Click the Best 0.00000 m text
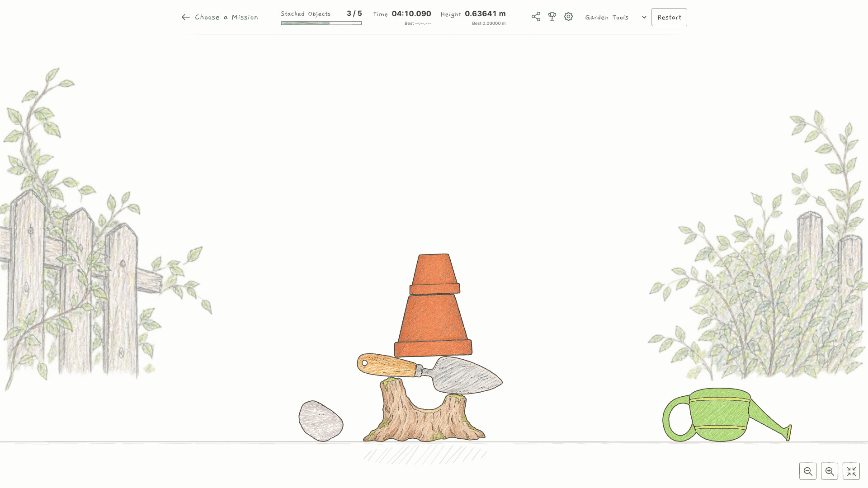The image size is (868, 488). 489,23
